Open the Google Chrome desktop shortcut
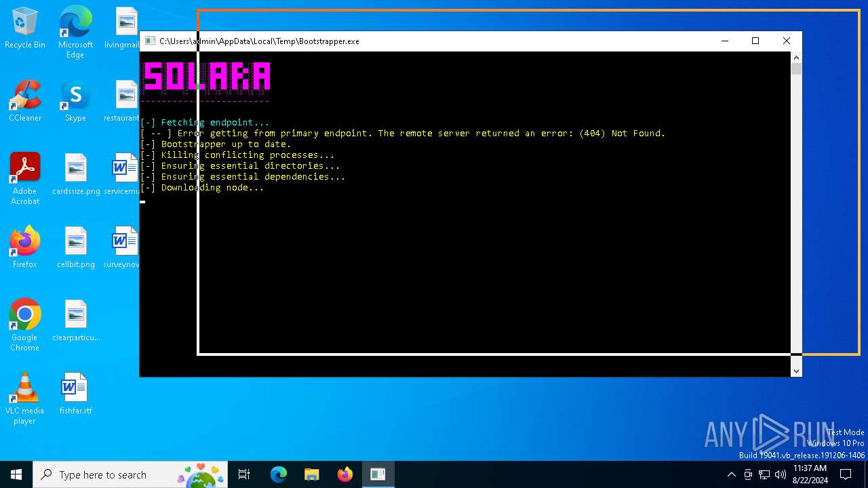This screenshot has width=868, height=488. [25, 325]
